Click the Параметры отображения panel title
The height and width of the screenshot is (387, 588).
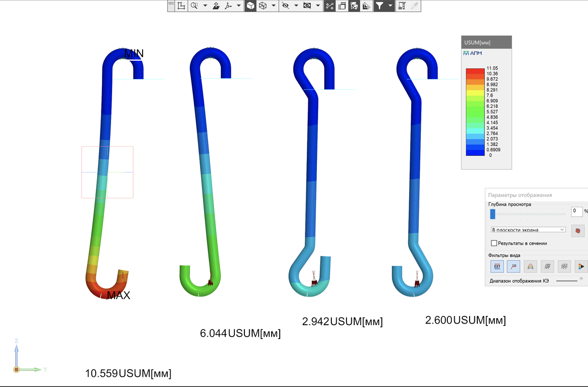(x=520, y=195)
